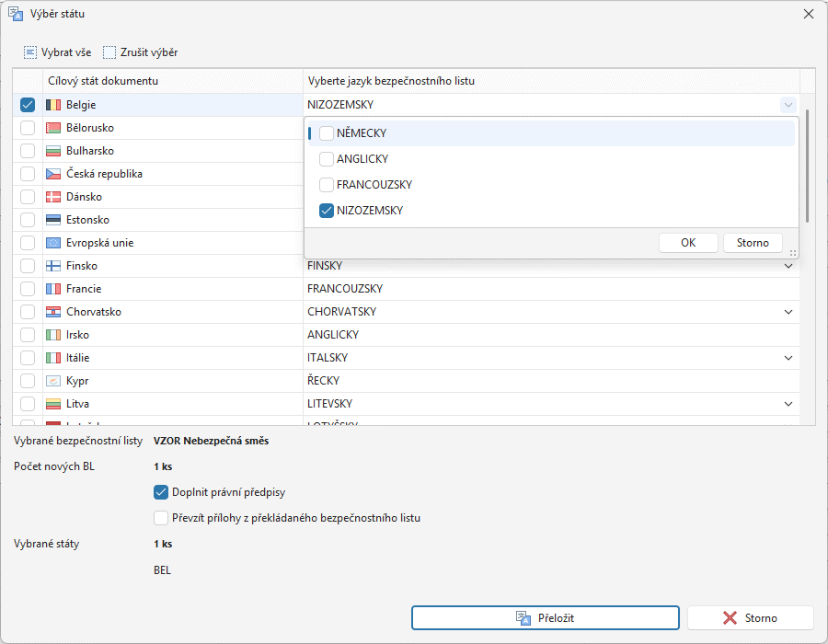Click the Zrušit výběr deselect icon
Viewport: 828px width, 644px height.
[109, 52]
